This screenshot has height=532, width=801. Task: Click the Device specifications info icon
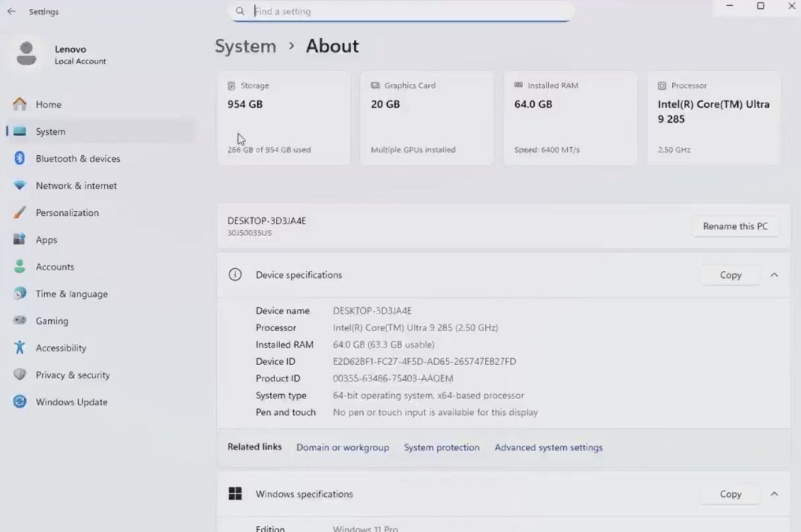coord(235,275)
